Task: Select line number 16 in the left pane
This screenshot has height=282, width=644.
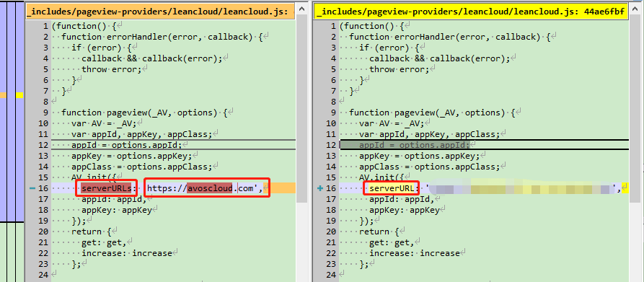Action: click(x=43, y=188)
